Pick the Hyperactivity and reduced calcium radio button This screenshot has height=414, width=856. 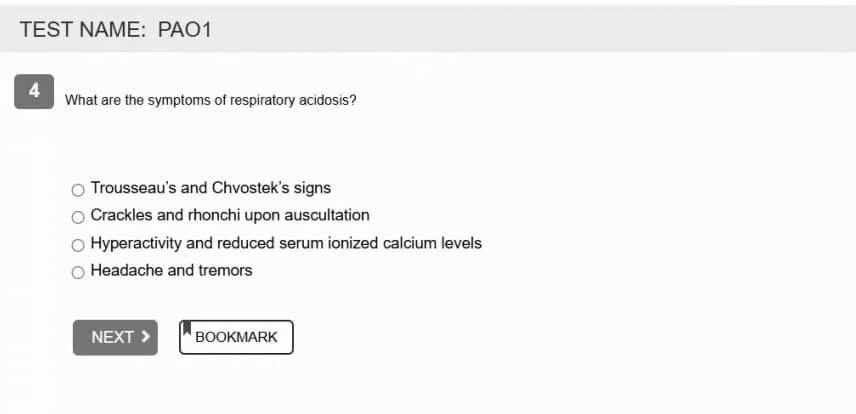(x=78, y=244)
